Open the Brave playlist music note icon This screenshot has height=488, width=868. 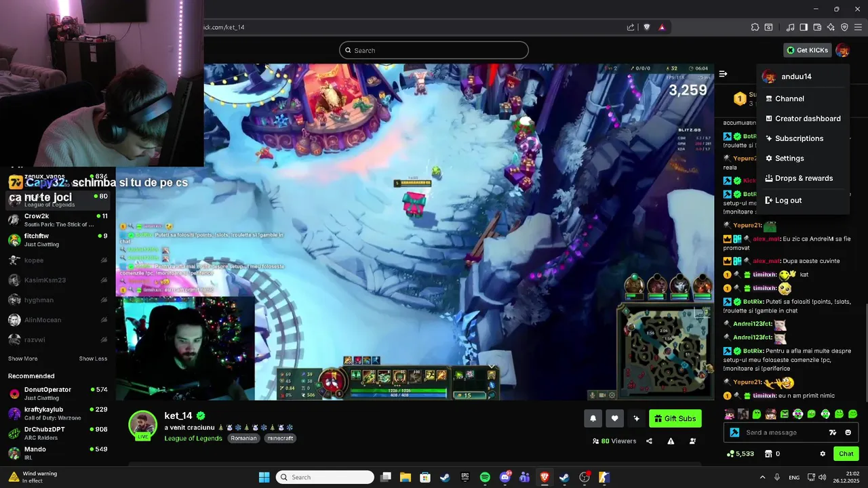pyautogui.click(x=790, y=27)
